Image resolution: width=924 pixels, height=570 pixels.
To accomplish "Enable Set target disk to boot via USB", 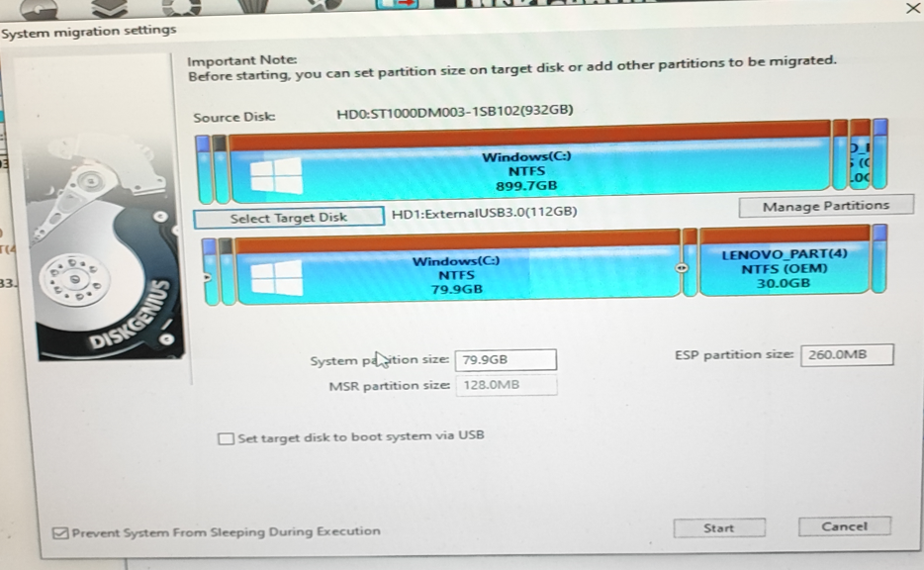I will click(x=226, y=438).
